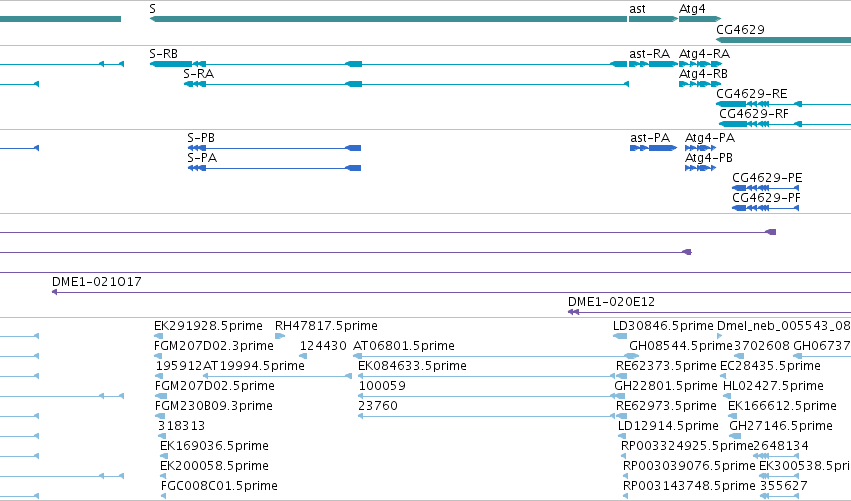Select the EC28435.5prime label

[x=770, y=366]
